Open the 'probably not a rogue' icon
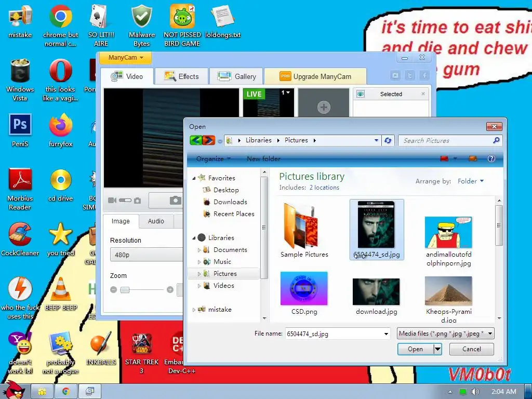Screen dimensions: 532x399 point(60,353)
